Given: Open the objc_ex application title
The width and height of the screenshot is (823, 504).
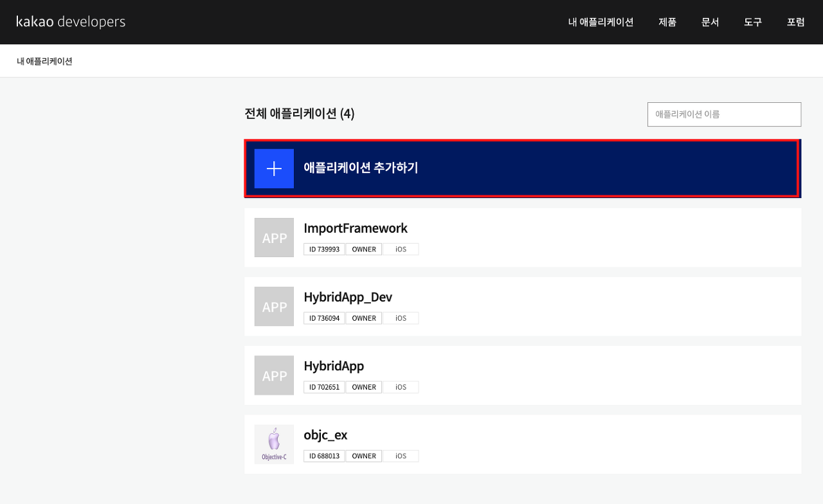Looking at the screenshot, I should click(325, 435).
